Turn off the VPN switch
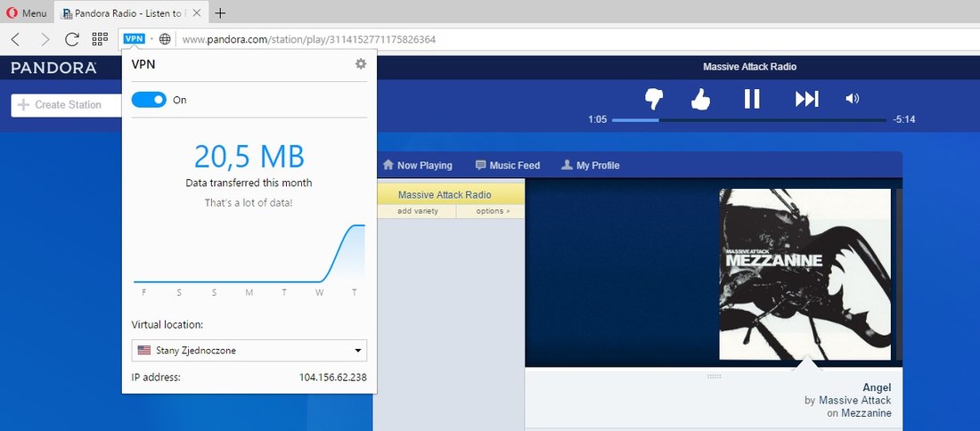Screen dimensions: 980x431 coord(149,100)
